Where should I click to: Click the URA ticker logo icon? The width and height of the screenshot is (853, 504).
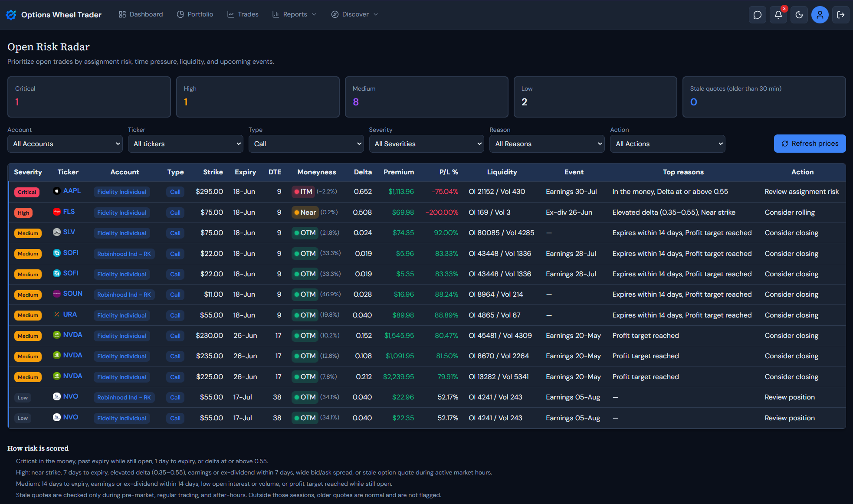tap(57, 314)
